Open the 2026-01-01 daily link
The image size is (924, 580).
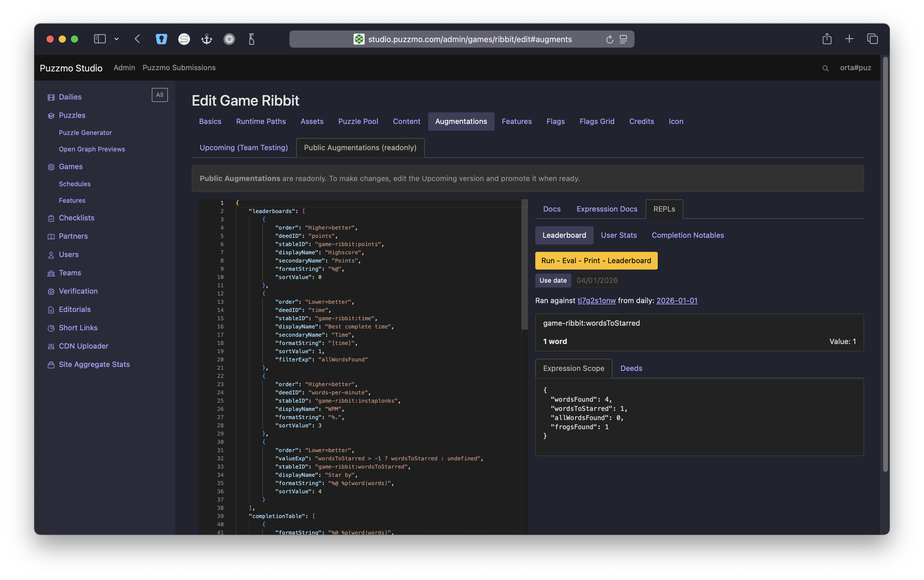pos(676,300)
